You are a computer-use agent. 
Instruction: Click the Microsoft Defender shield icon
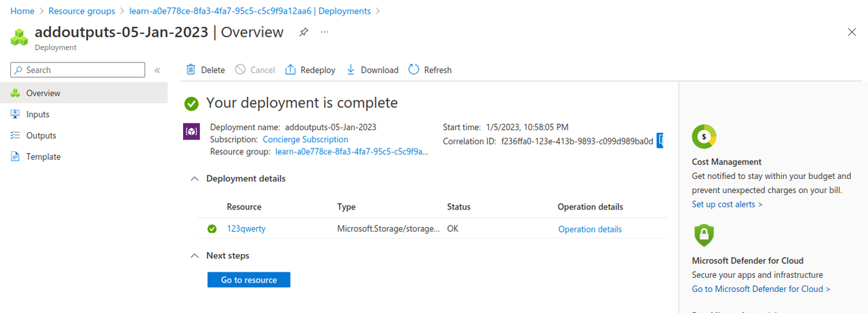(704, 235)
